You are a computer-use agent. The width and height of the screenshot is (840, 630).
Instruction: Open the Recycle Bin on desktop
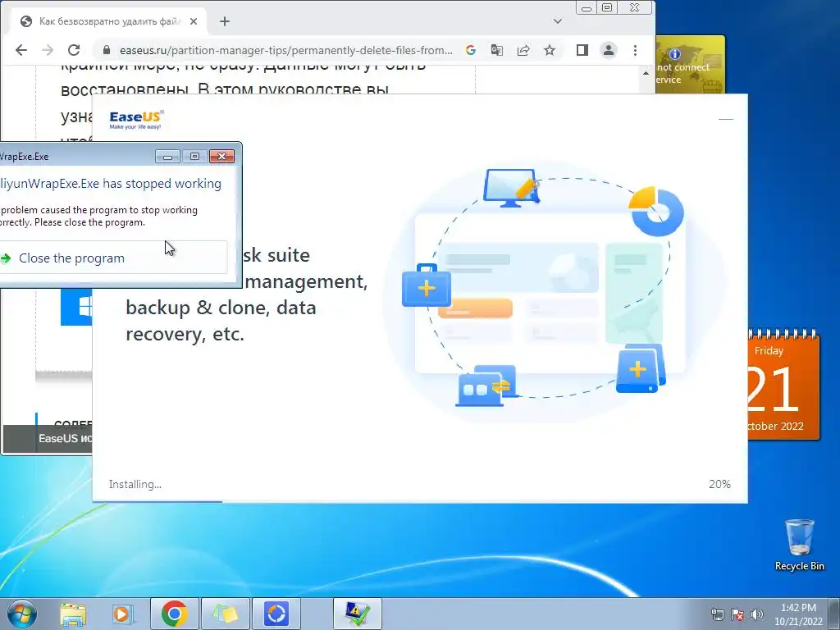pos(799,545)
